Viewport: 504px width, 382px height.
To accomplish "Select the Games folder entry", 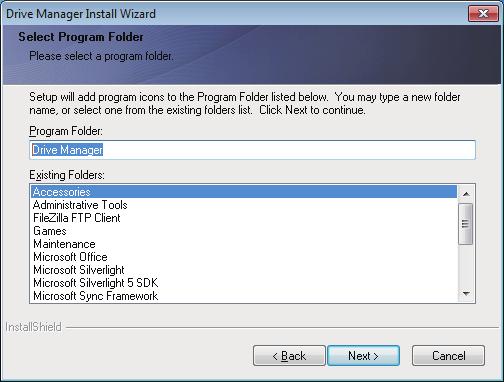I will [x=244, y=231].
